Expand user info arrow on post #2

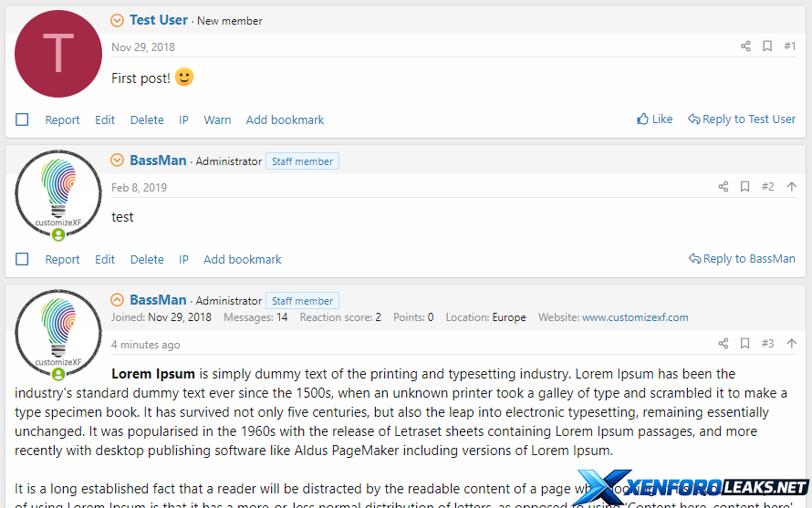click(117, 161)
